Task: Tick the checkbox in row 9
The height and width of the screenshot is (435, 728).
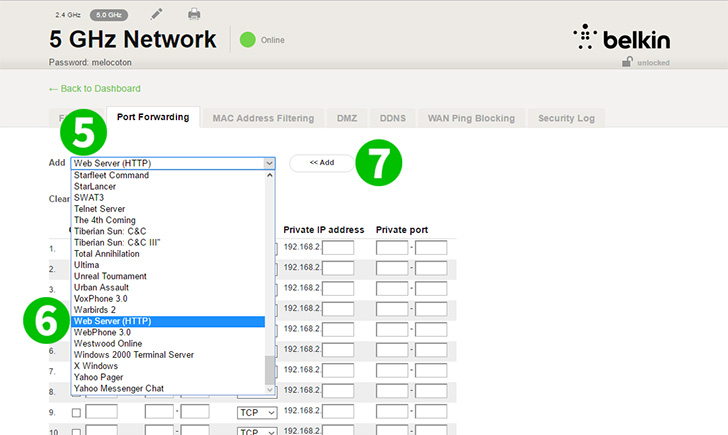Action: (x=77, y=413)
